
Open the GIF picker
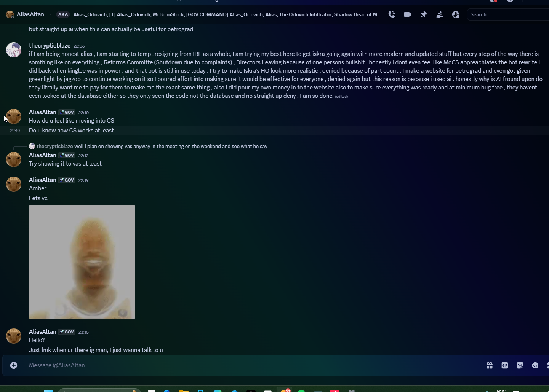click(x=505, y=365)
